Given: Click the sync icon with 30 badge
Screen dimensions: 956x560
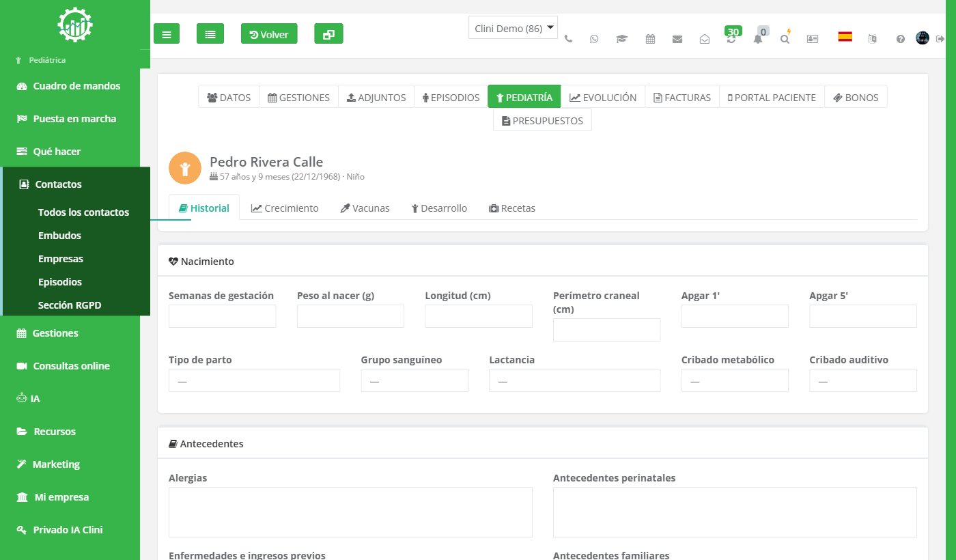Looking at the screenshot, I should [732, 36].
